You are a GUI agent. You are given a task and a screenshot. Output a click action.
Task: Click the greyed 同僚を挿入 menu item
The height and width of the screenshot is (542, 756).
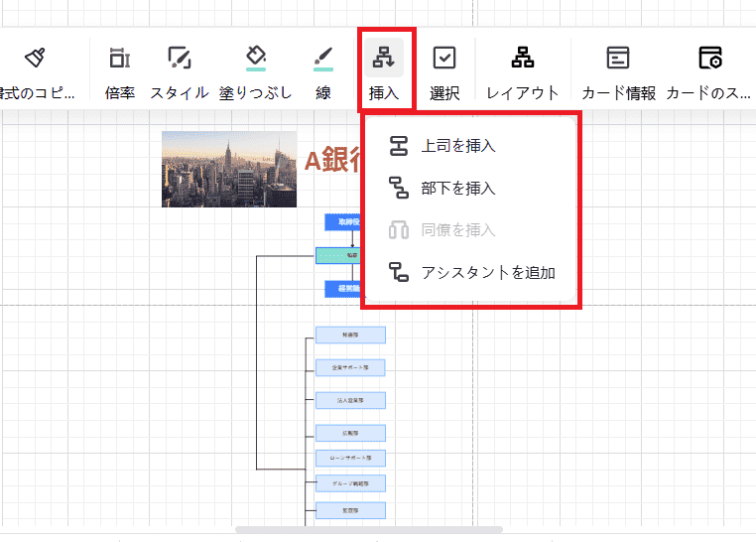(x=470, y=230)
